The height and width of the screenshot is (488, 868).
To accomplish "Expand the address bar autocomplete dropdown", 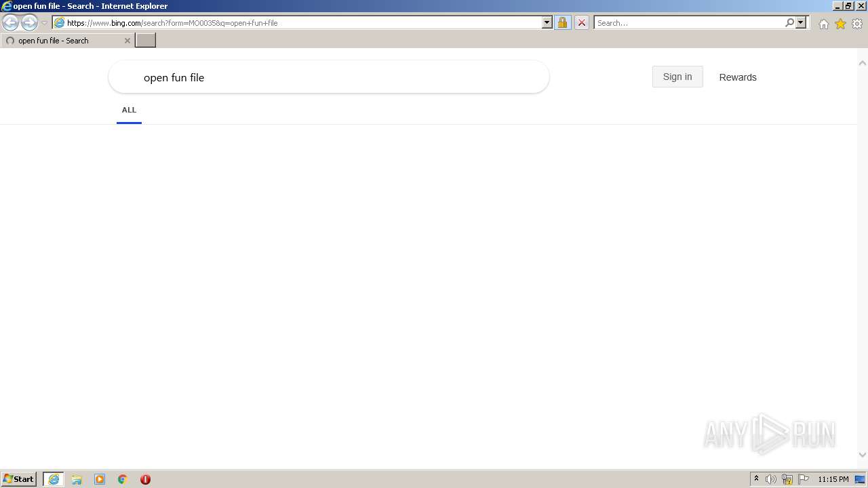I will 547,22.
